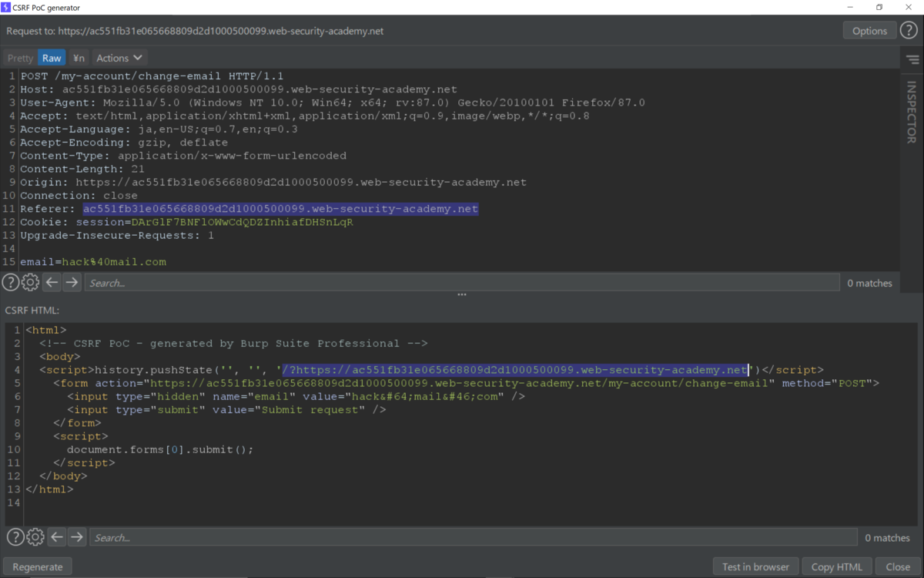Screen dimensions: 924x578
Task: Click the Origin header line
Action: point(273,183)
